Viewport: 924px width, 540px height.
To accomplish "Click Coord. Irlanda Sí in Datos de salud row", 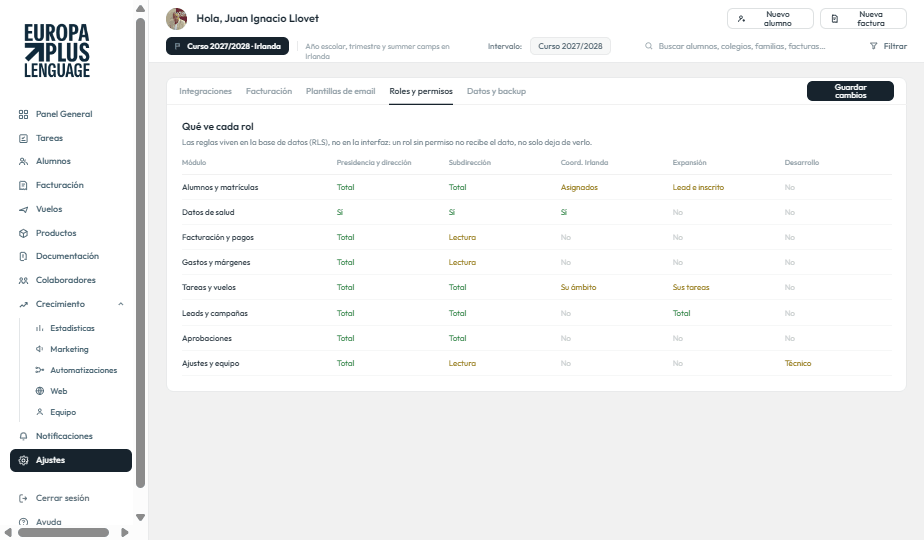I will click(x=563, y=212).
